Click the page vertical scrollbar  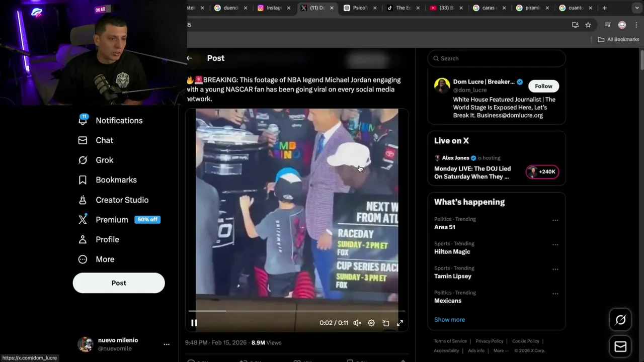click(641, 60)
